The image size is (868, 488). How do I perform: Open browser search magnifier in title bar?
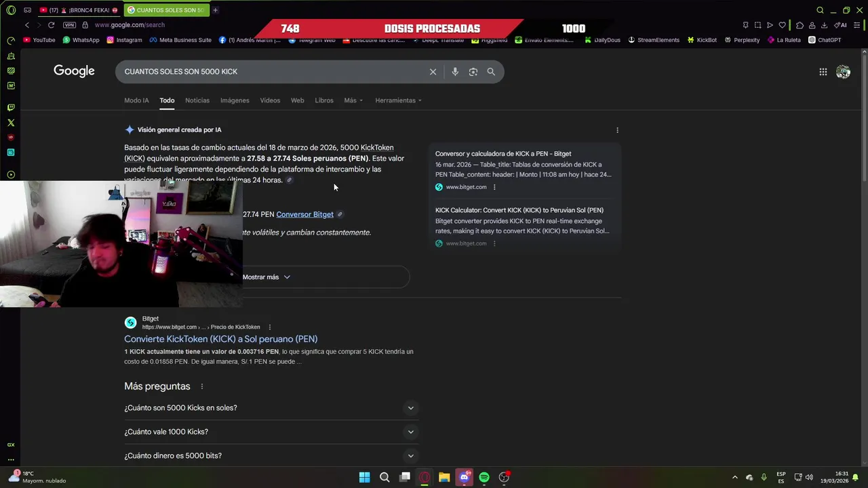click(820, 10)
